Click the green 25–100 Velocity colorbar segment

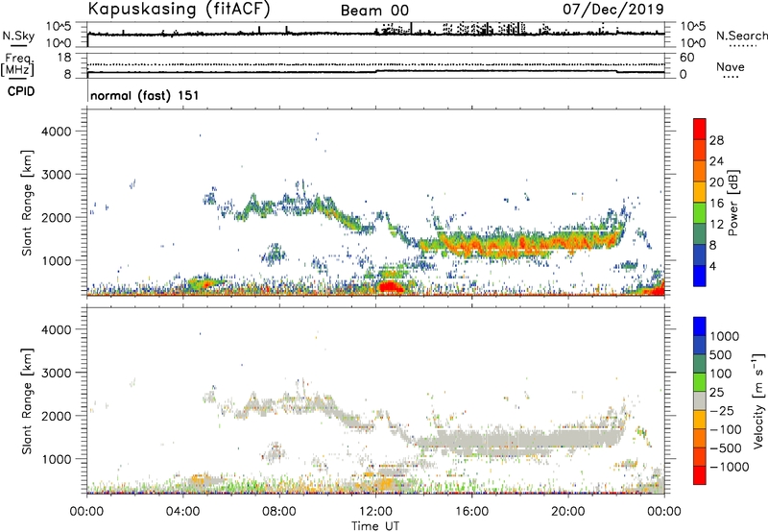click(699, 382)
